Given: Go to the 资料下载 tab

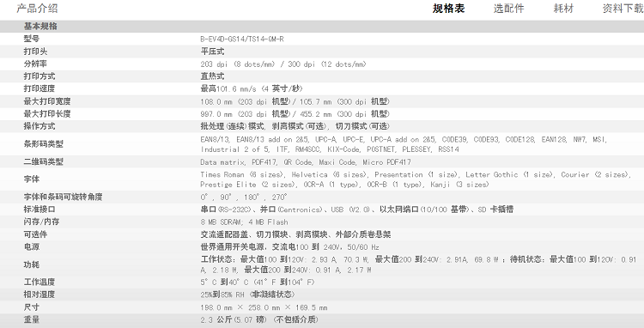Looking at the screenshot, I should pyautogui.click(x=623, y=9).
